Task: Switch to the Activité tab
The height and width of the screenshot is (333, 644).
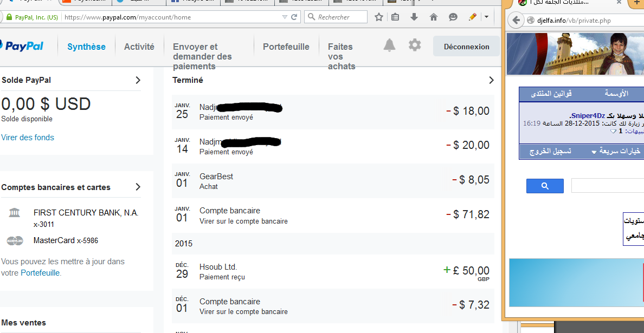Action: pyautogui.click(x=139, y=47)
